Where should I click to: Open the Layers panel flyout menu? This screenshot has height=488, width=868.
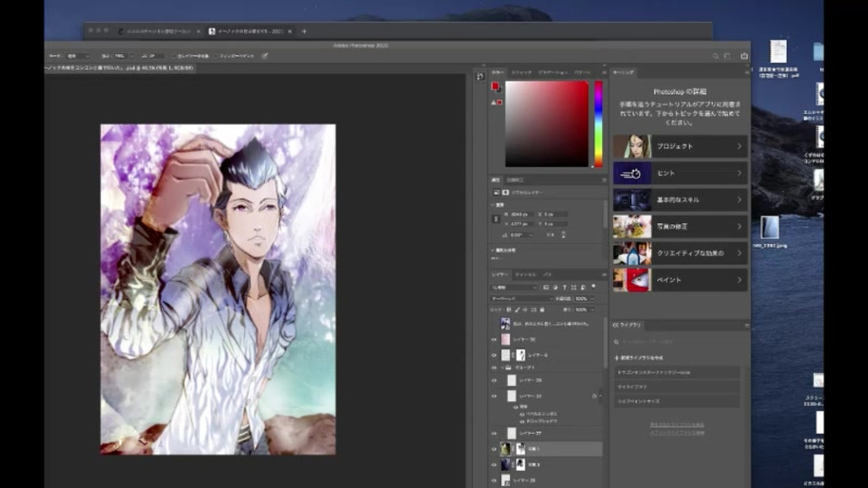[x=604, y=275]
